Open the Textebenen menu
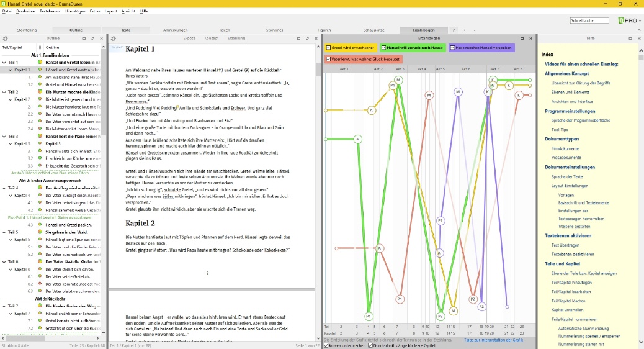Screen dimensions: 644x349 click(x=50, y=11)
